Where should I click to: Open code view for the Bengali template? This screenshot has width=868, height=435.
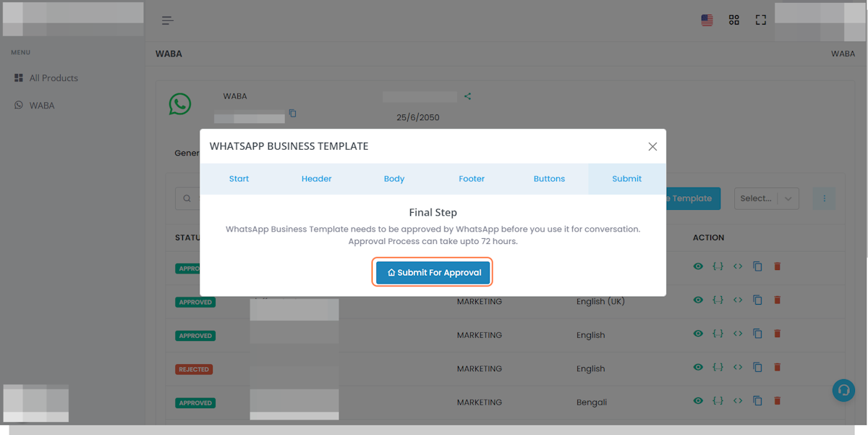(x=738, y=400)
